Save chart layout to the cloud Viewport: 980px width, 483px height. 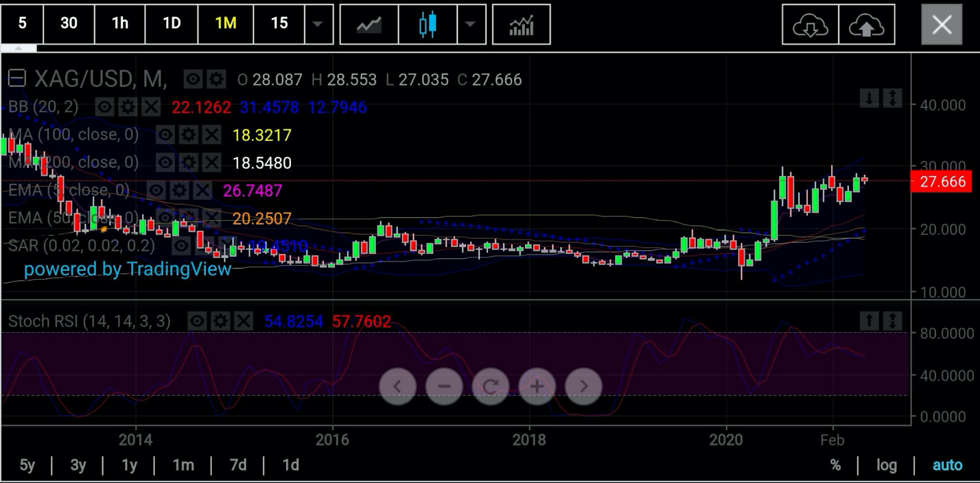tap(866, 25)
